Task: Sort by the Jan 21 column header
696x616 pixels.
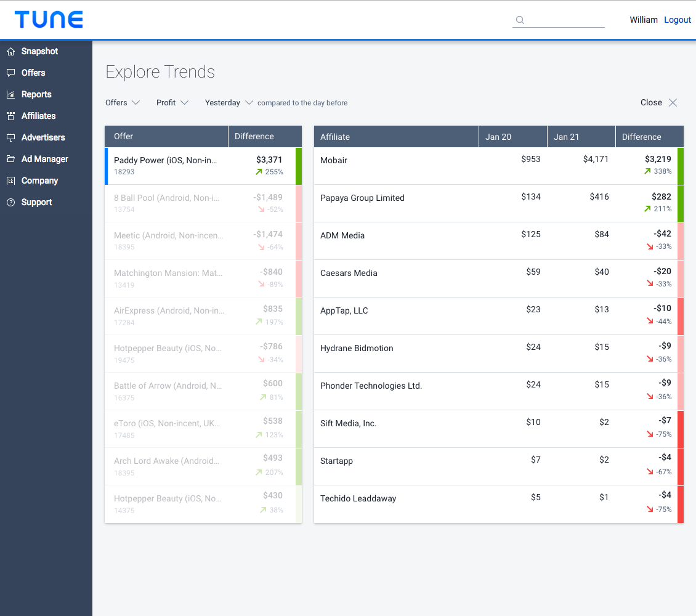Action: [581, 137]
